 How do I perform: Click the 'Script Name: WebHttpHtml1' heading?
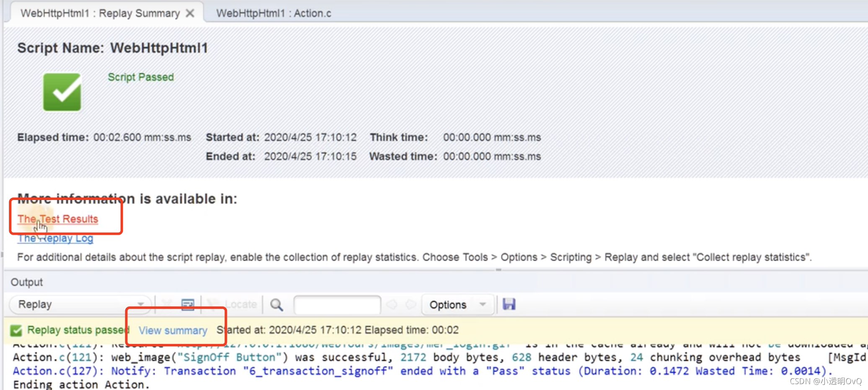(x=113, y=48)
